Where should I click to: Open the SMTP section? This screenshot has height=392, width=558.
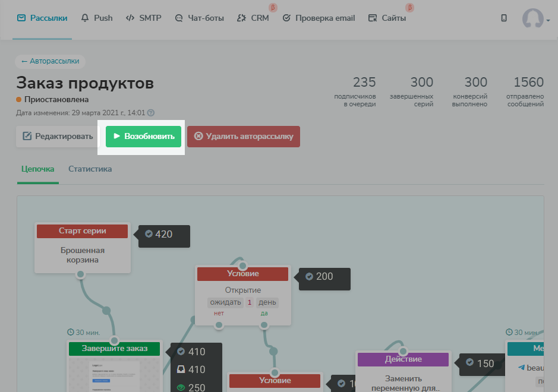(144, 18)
